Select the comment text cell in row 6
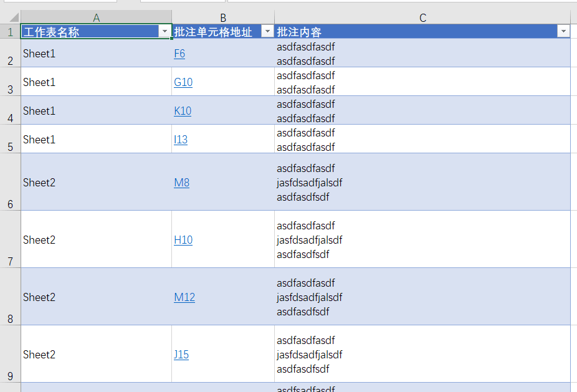The width and height of the screenshot is (577, 392). click(422, 182)
